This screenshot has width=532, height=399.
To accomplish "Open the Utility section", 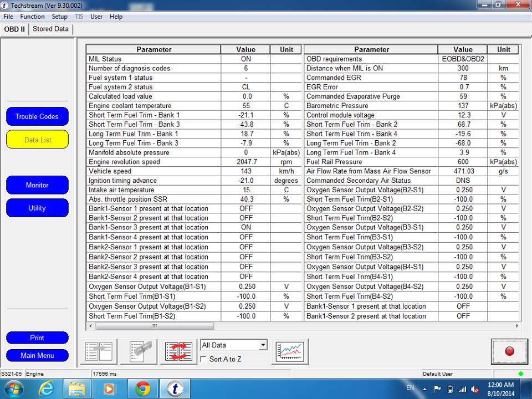I will click(x=37, y=208).
